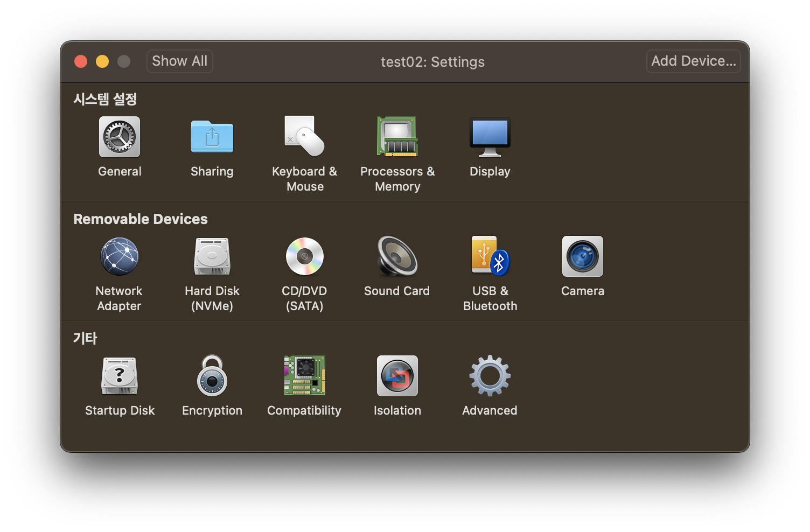Select the Network Adapter globe icon

tap(120, 256)
